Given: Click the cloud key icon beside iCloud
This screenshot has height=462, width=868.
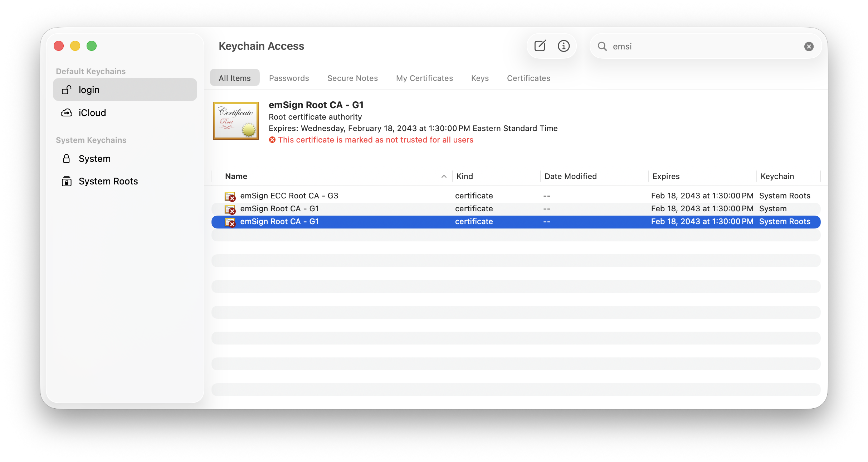Looking at the screenshot, I should point(67,113).
